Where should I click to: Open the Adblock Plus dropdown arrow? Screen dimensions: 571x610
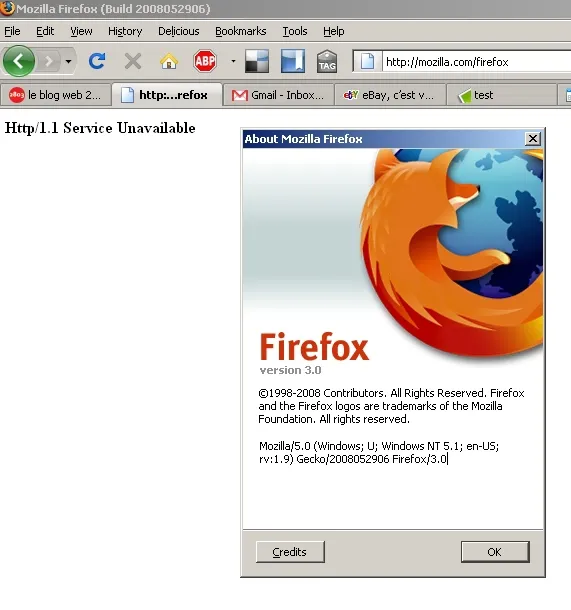pos(233,61)
